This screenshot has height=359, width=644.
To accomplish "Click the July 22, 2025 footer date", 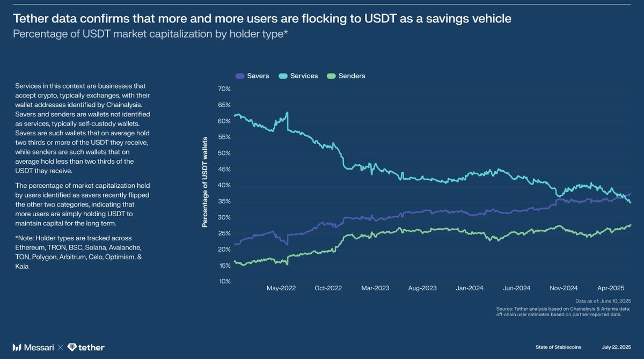I will click(x=617, y=348).
